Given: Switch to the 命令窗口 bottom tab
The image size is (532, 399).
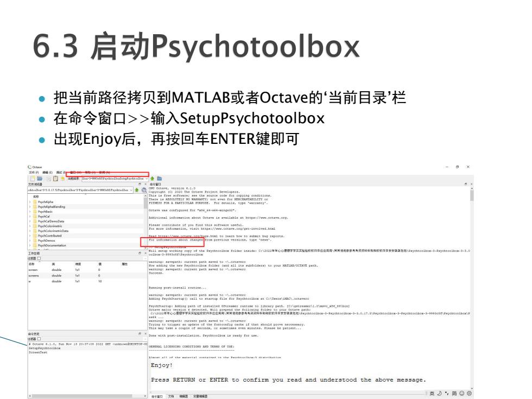Looking at the screenshot, I should click(x=157, y=396).
